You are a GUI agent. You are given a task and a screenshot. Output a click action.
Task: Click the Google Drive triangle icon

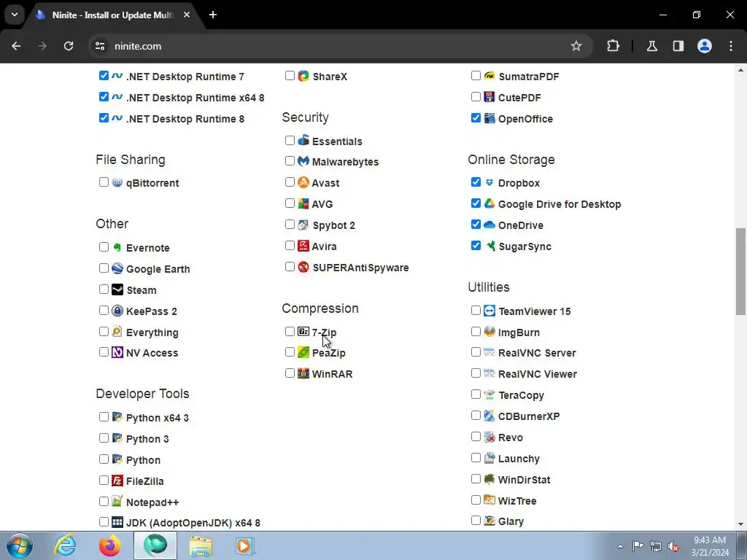click(x=489, y=203)
